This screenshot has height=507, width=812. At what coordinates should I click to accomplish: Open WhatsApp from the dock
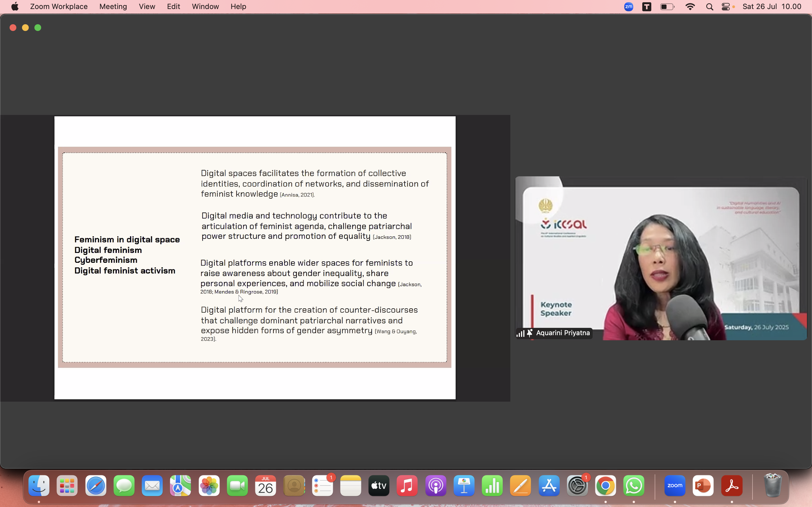[634, 486]
